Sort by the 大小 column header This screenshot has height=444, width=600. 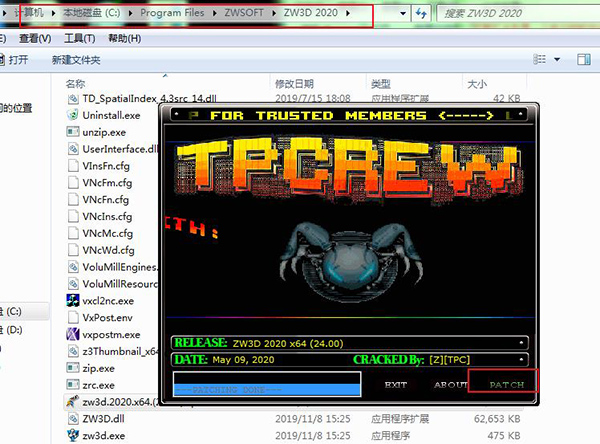click(x=477, y=83)
